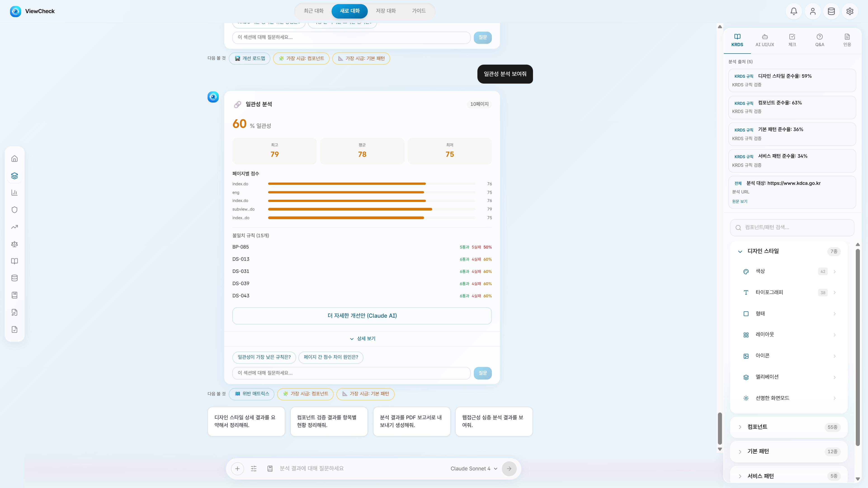This screenshot has height=488, width=868.
Task: Switch to the 체크 panel tab
Action: click(792, 40)
